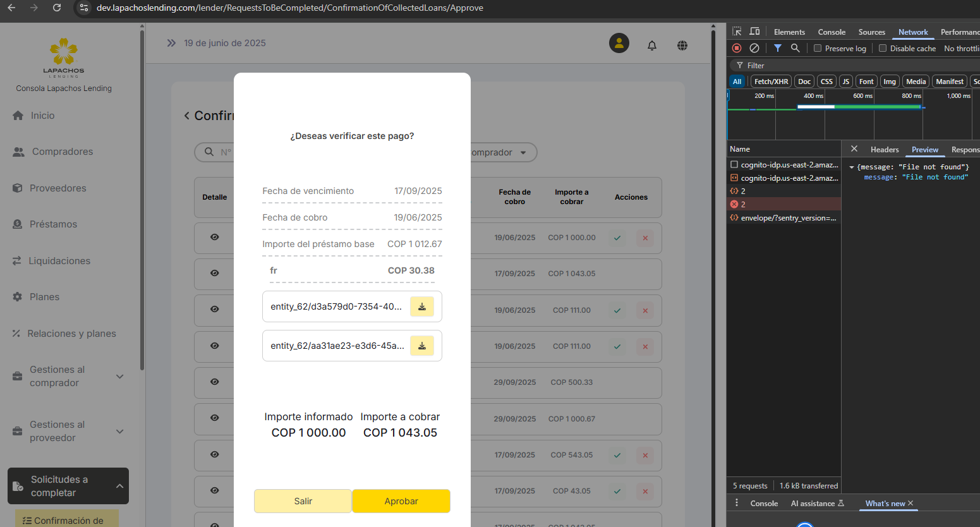Switch to the Headers tab
Image resolution: width=980 pixels, height=527 pixels.
coord(884,150)
